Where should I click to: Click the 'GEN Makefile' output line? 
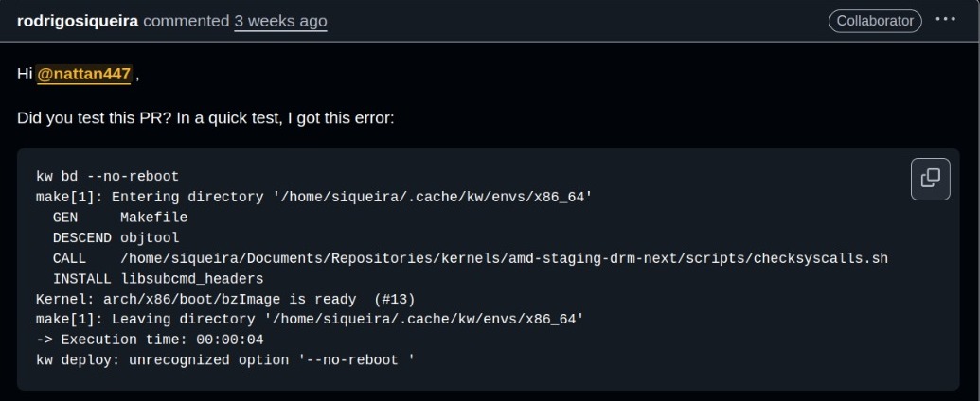tap(120, 218)
